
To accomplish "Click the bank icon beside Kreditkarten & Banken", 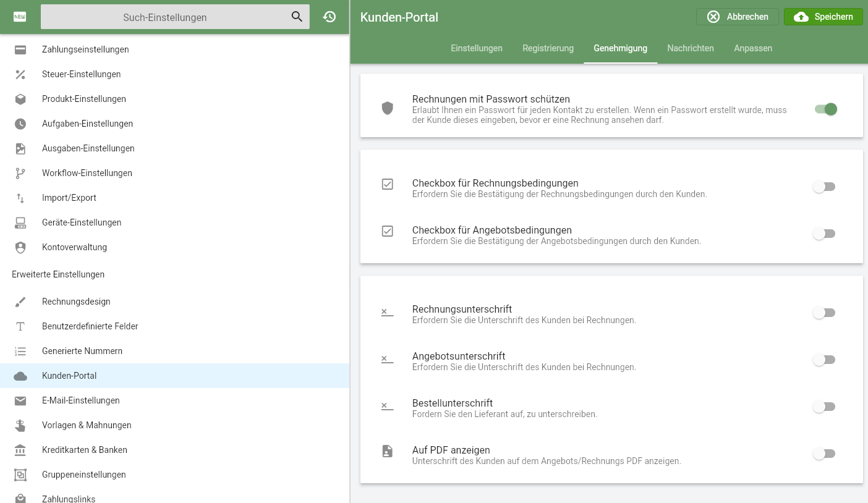I will coord(20,450).
